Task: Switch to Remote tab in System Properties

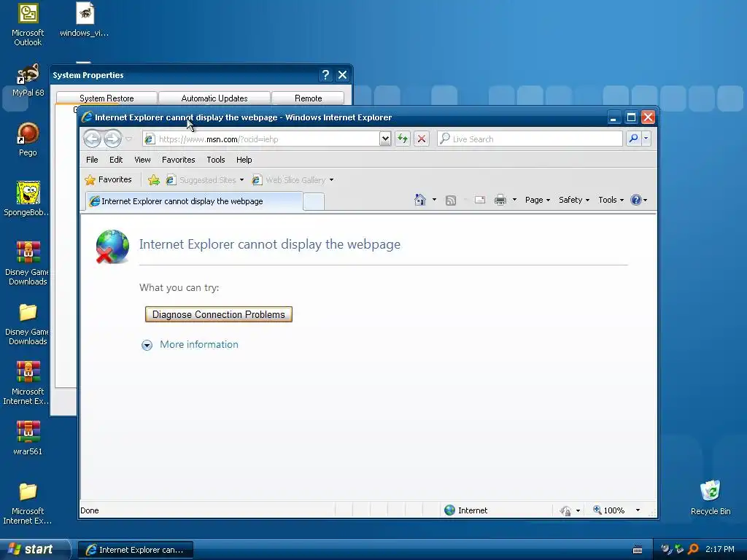Action: pyautogui.click(x=309, y=98)
